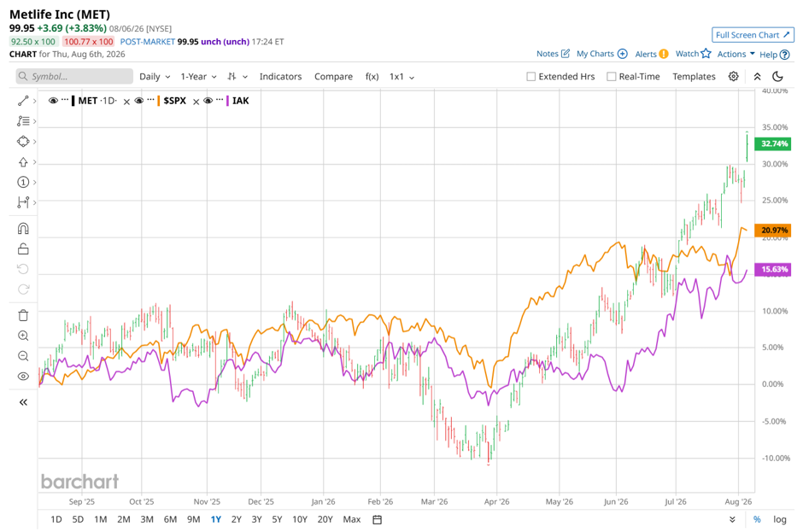Open the IAK series options ellipsis
Viewport: 803px width, 532px height.
(x=220, y=100)
